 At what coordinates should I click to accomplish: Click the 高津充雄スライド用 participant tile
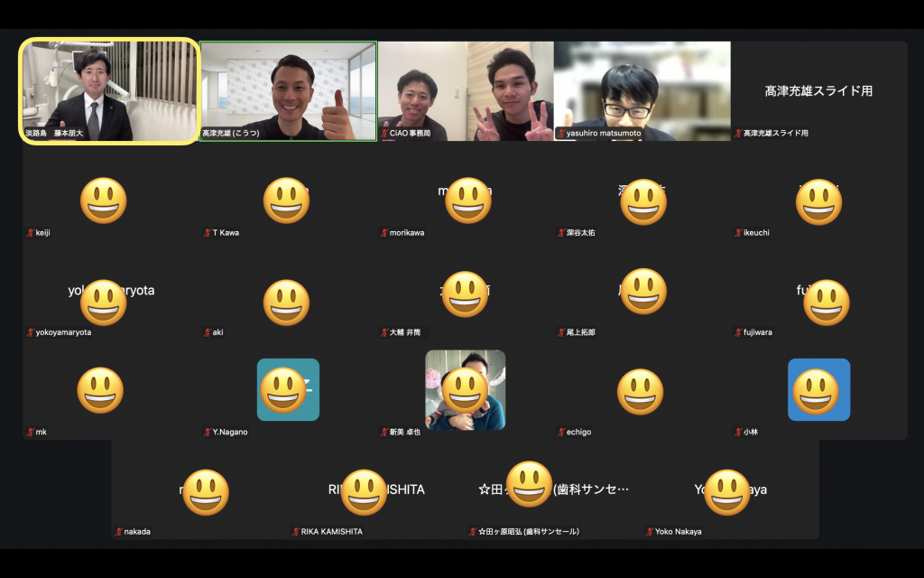pos(818,91)
